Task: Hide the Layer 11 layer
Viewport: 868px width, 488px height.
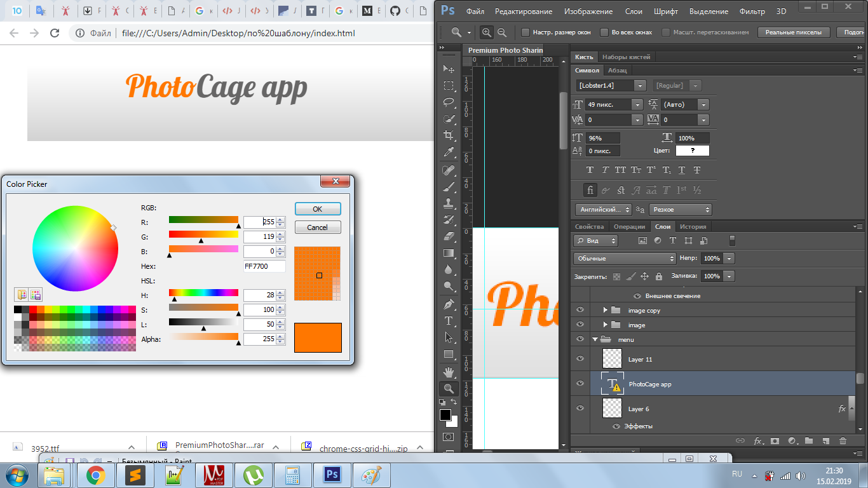Action: click(580, 359)
